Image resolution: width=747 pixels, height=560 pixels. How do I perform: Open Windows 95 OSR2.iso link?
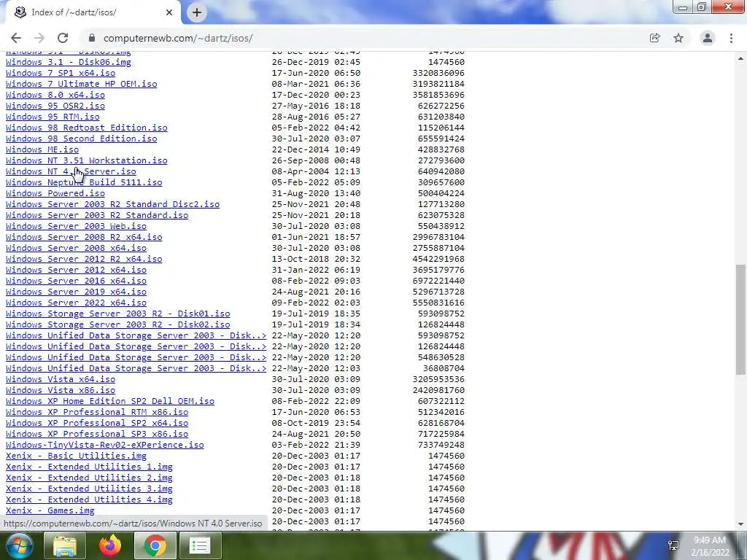point(55,106)
